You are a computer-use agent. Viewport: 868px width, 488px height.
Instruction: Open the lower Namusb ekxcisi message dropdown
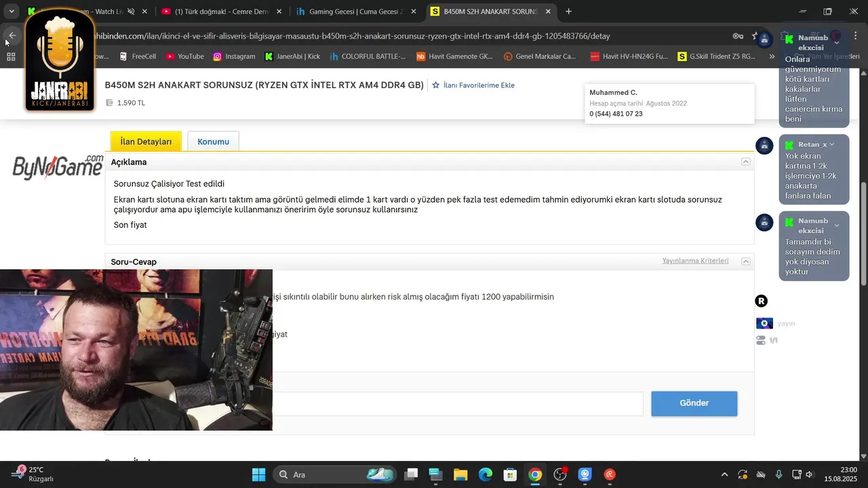837,226
